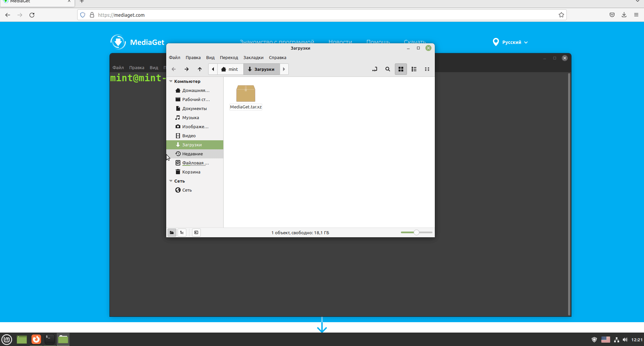Show tree view in sidebar
Image resolution: width=644 pixels, height=346 pixels.
pyautogui.click(x=182, y=233)
